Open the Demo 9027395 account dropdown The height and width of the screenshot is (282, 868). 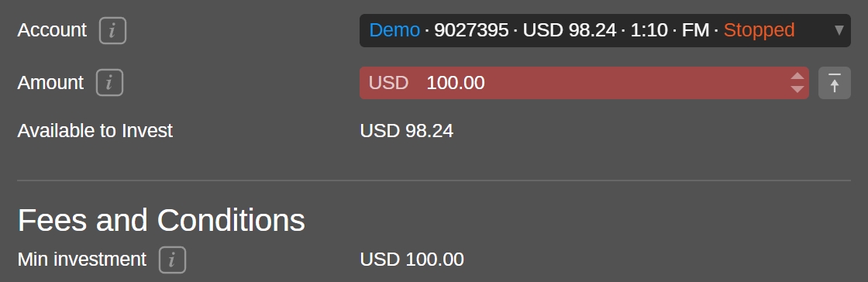coord(605,30)
